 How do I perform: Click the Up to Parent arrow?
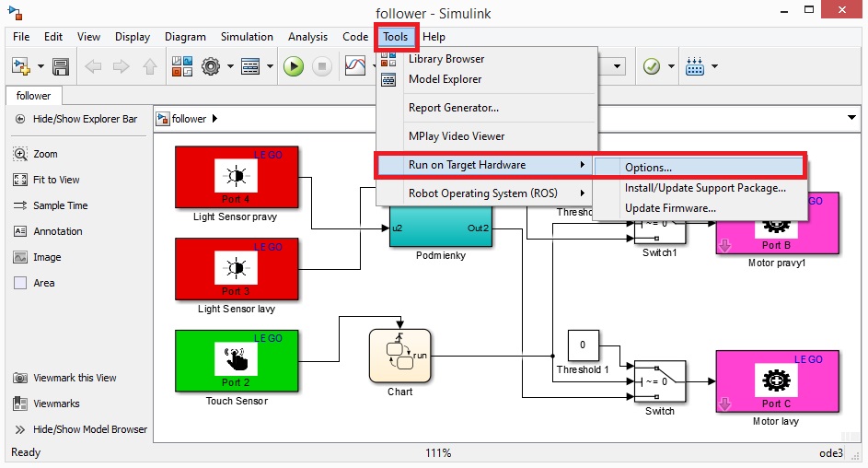point(149,67)
